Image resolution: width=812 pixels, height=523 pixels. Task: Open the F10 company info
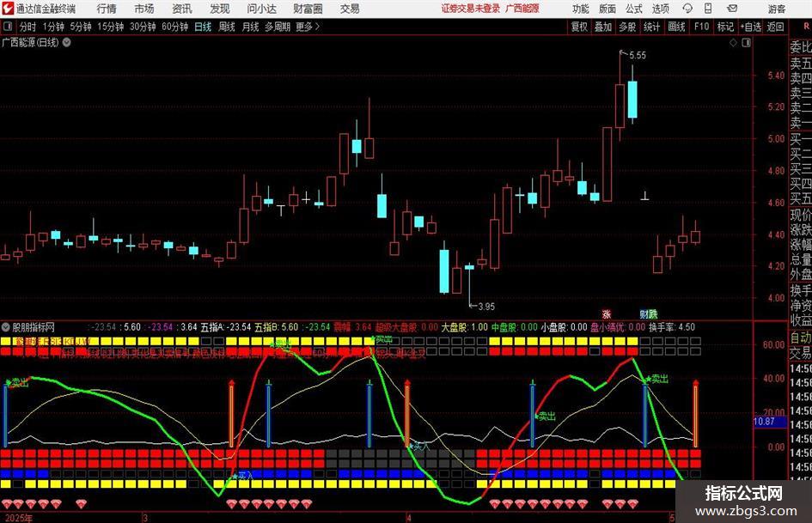coord(702,27)
